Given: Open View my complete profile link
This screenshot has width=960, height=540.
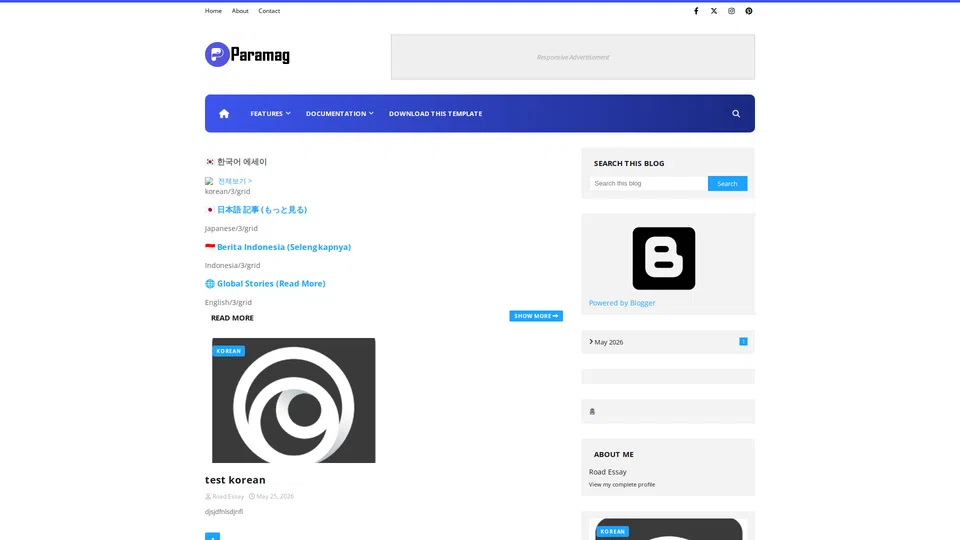Looking at the screenshot, I should 622,484.
